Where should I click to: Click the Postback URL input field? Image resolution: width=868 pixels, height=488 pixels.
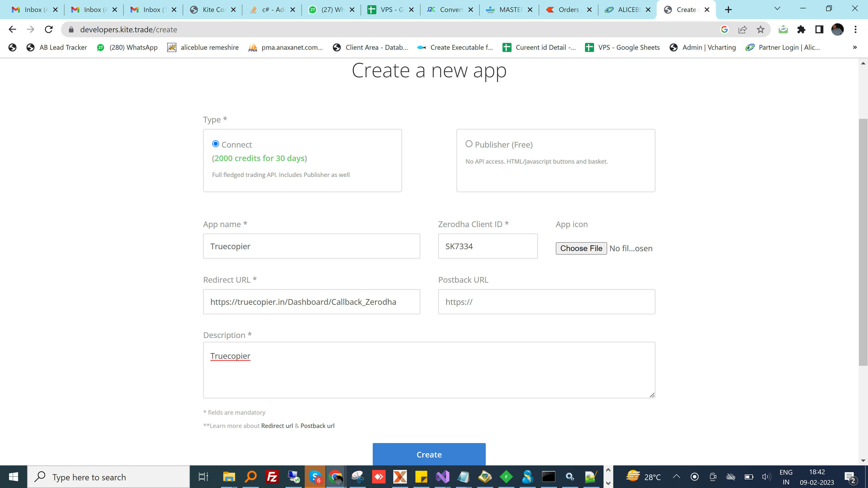(x=546, y=302)
